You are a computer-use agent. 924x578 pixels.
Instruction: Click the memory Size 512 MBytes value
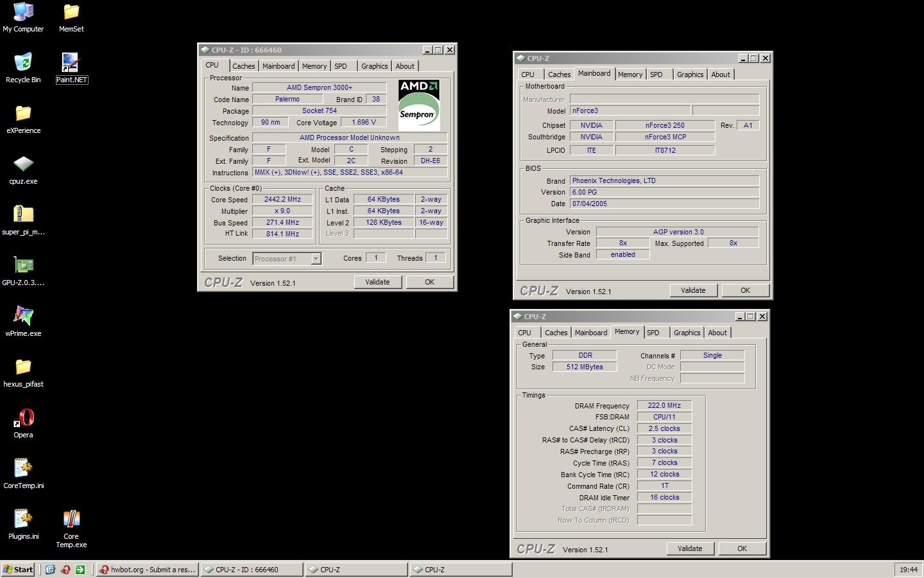coord(585,367)
